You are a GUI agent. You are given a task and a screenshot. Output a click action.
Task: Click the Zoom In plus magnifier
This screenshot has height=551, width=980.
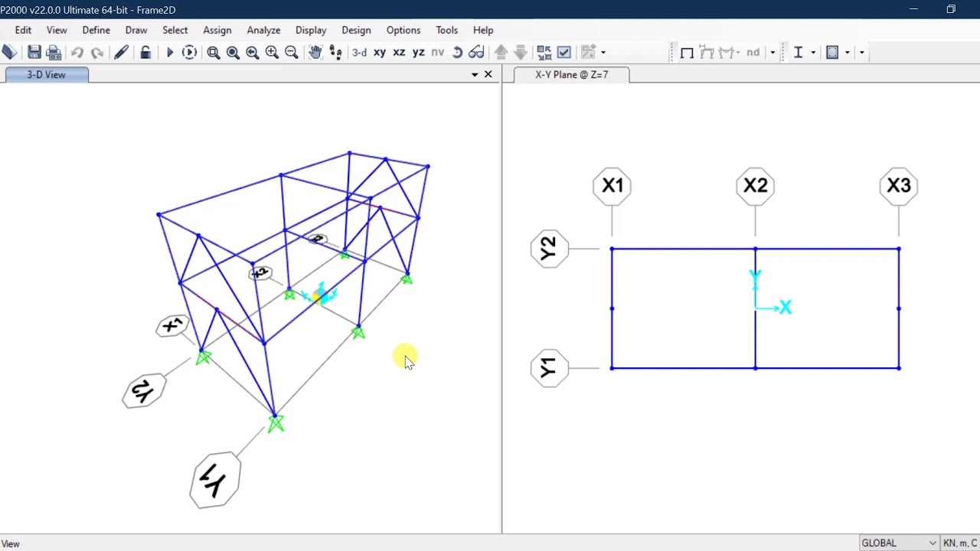[x=272, y=52]
